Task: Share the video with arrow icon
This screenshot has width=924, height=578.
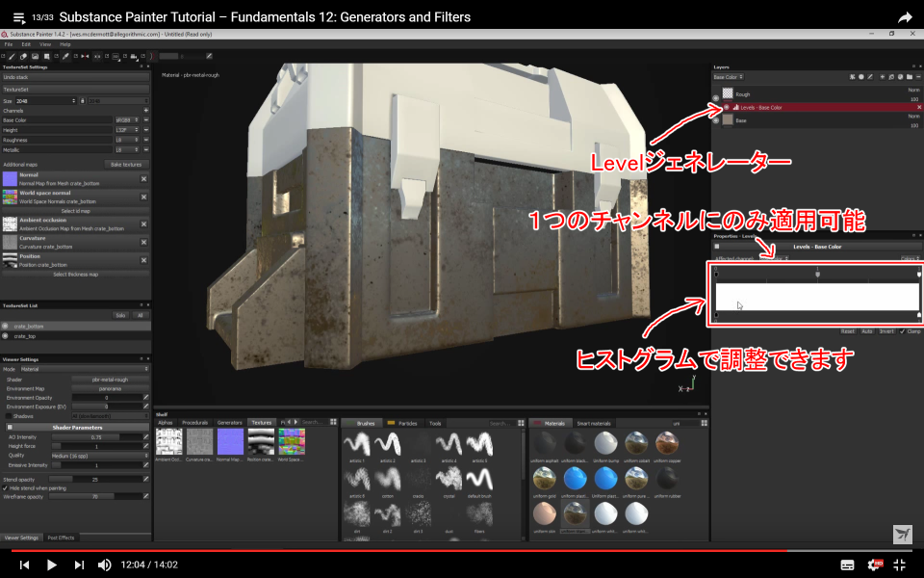Action: [905, 17]
